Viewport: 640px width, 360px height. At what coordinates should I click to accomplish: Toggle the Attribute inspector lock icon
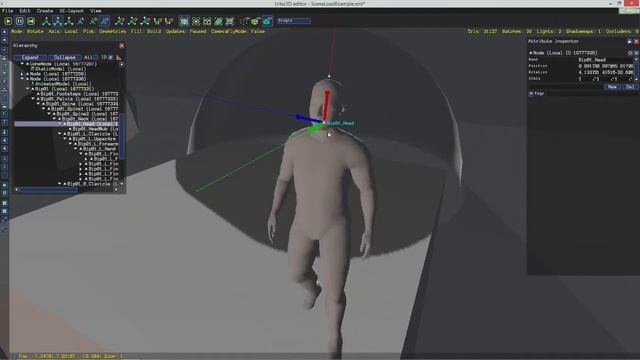[x=629, y=42]
